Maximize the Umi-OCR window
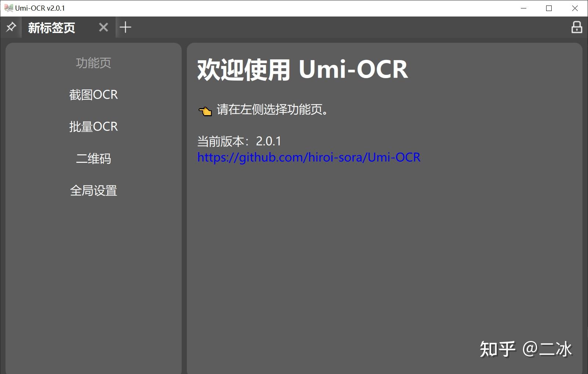588x374 pixels. click(x=549, y=8)
